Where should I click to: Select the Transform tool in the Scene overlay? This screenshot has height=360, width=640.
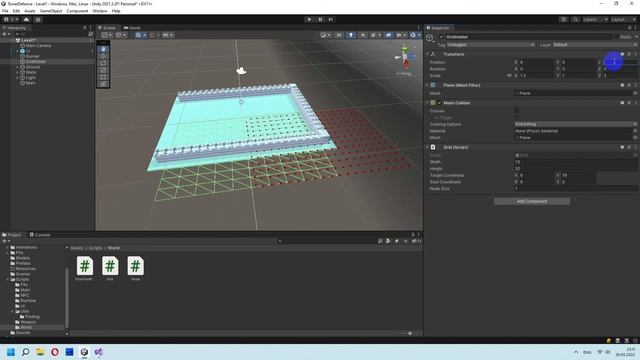point(103,84)
